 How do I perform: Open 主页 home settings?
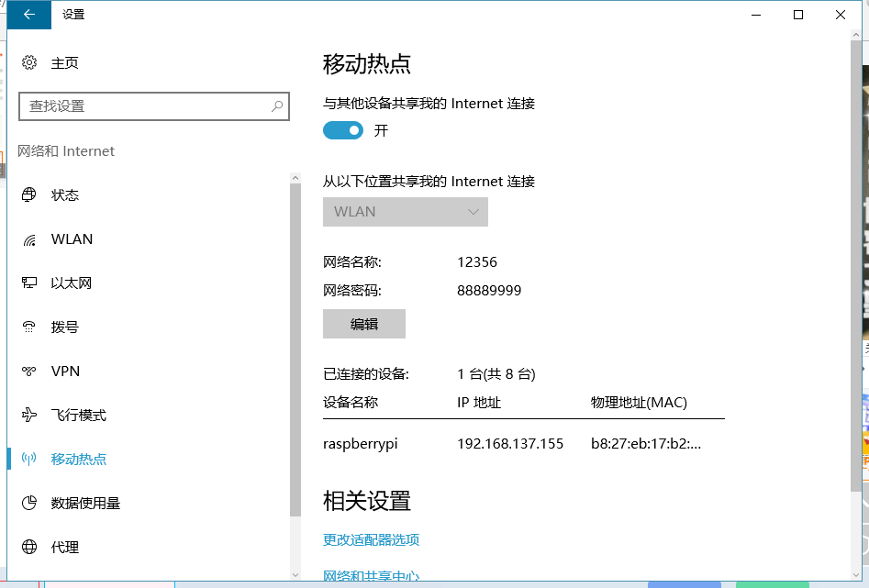pos(64,62)
